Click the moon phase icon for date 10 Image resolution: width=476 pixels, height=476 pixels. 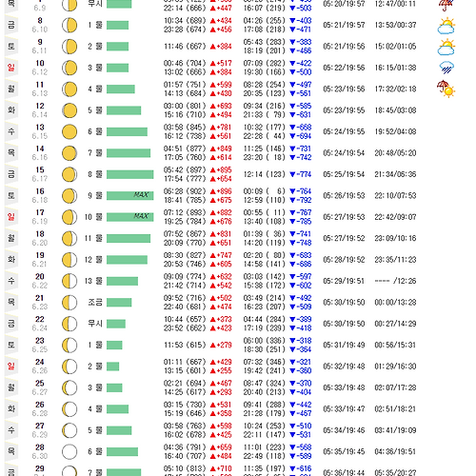(x=69, y=68)
